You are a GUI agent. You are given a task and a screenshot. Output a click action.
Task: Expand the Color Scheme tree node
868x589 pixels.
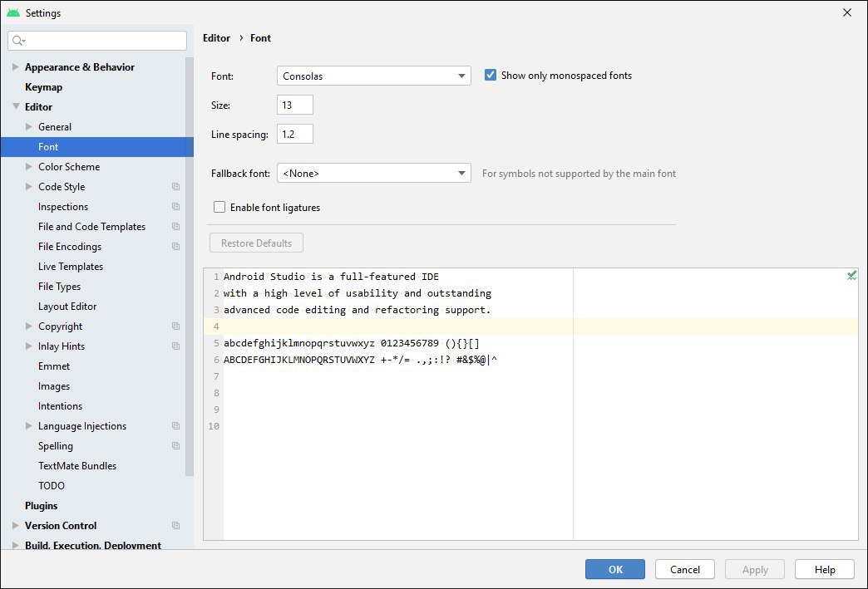pyautogui.click(x=29, y=167)
